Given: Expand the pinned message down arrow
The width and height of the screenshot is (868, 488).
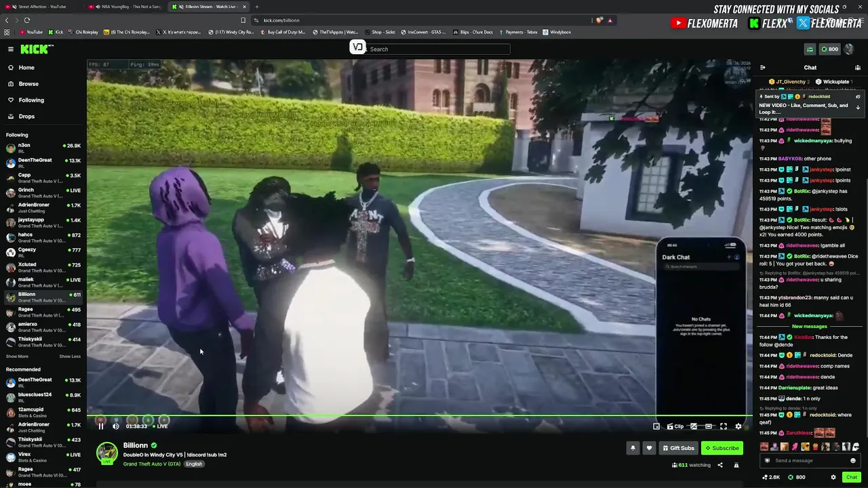Looking at the screenshot, I should point(858,108).
